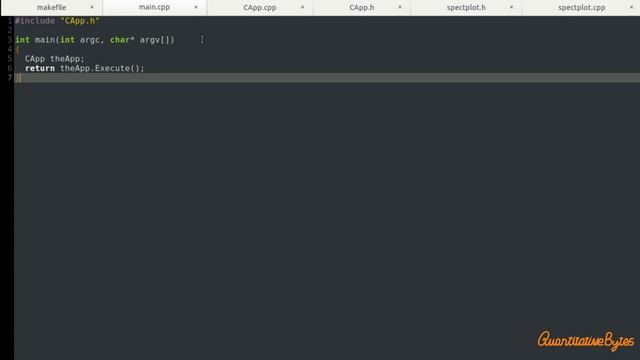This screenshot has width=640, height=360.
Task: Close the spectplot.h tab
Action: pos(511,7)
